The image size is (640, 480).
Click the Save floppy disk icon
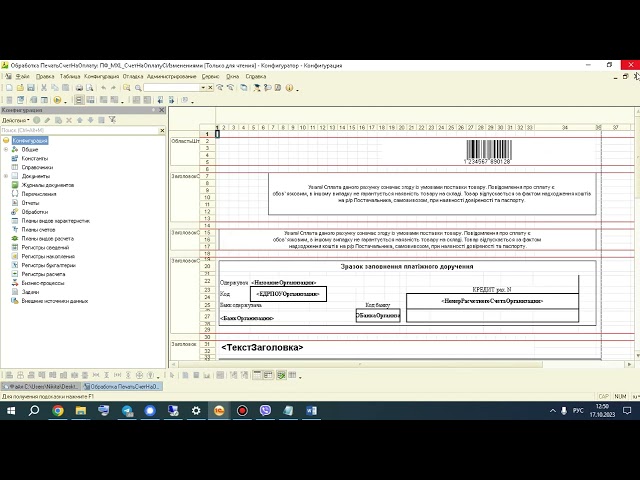click(31, 88)
